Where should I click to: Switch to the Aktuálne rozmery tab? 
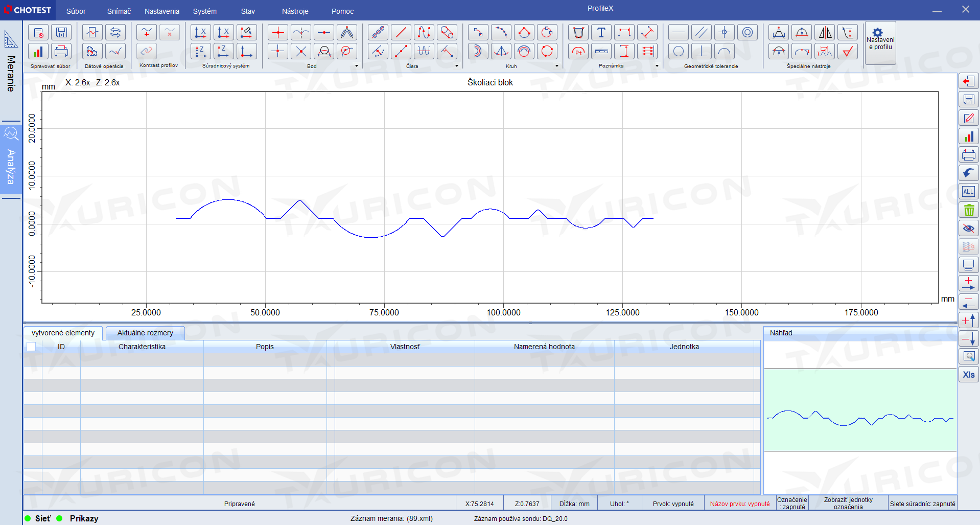[145, 333]
